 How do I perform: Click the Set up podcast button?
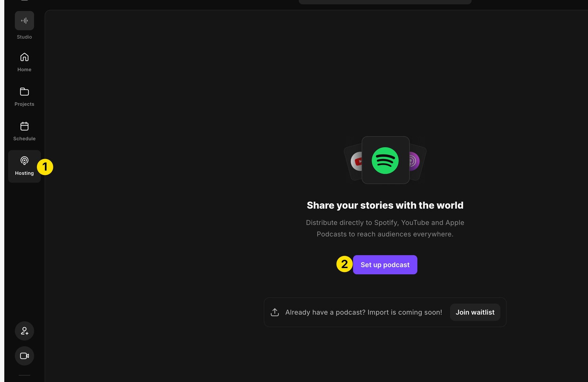click(x=385, y=265)
